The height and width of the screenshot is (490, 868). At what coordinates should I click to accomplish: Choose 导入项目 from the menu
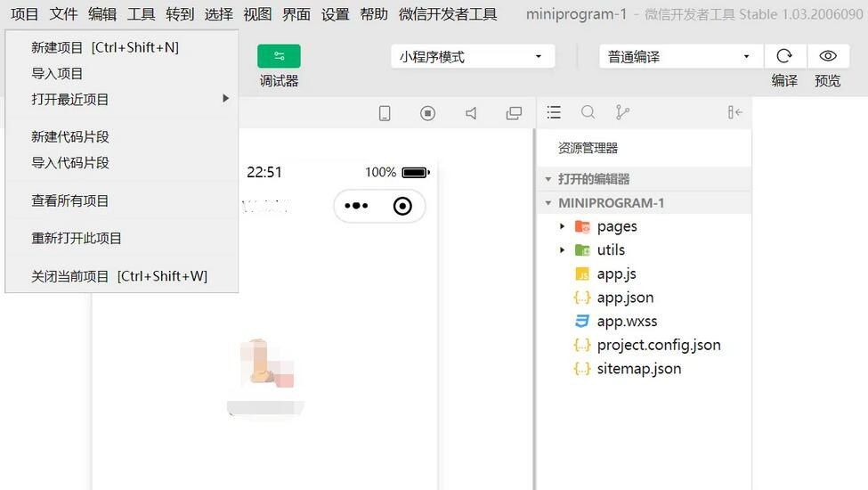click(122, 74)
